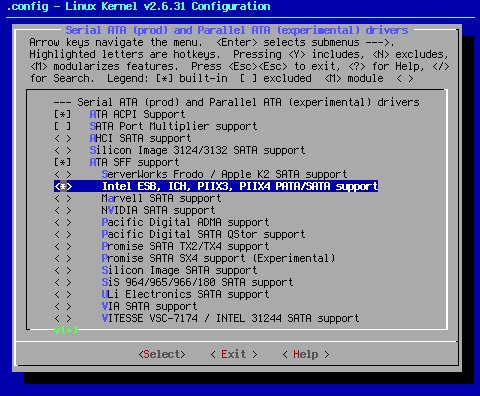Image resolution: width=480 pixels, height=396 pixels.
Task: Select Promise SATA SX4 support (Experimental) entry
Action: (x=218, y=258)
